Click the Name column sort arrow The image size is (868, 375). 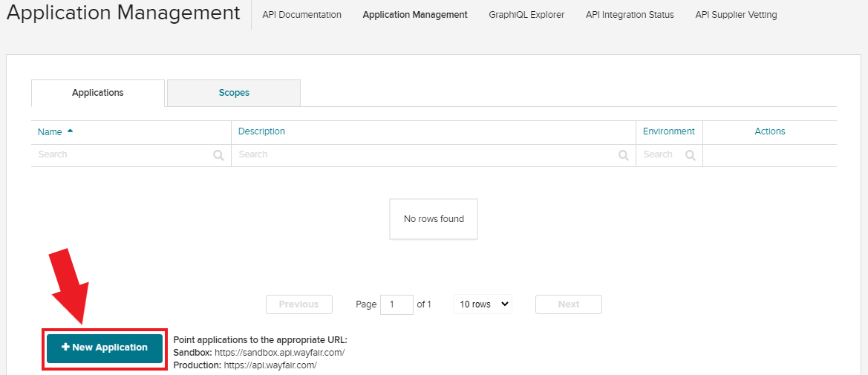70,131
